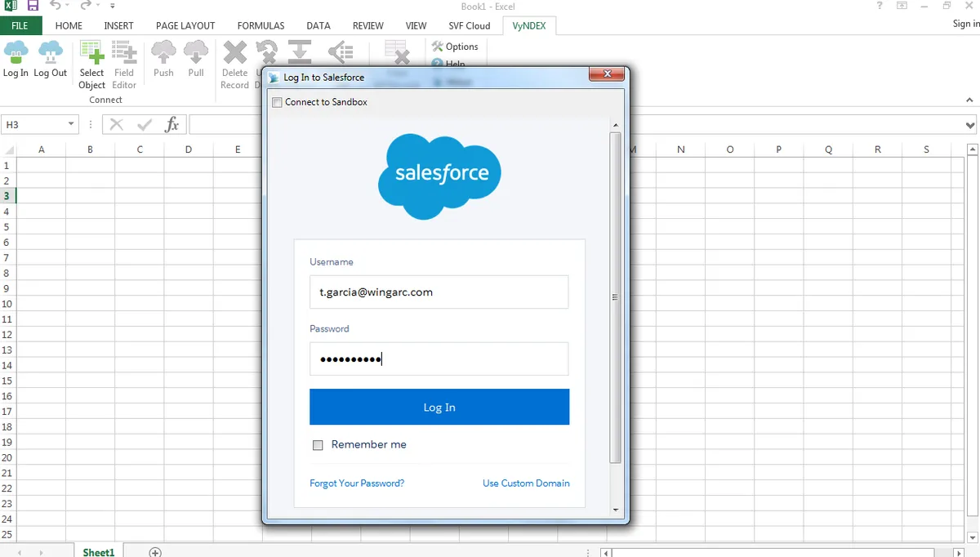This screenshot has width=980, height=557.
Task: Click the Redo arrow icon
Action: (x=84, y=6)
